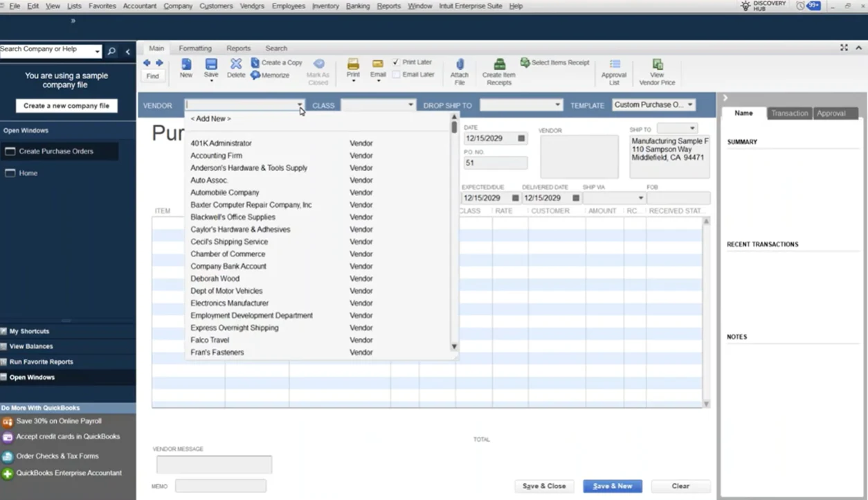Click Create a new company file button
Screen dimensions: 868x500
(x=66, y=106)
